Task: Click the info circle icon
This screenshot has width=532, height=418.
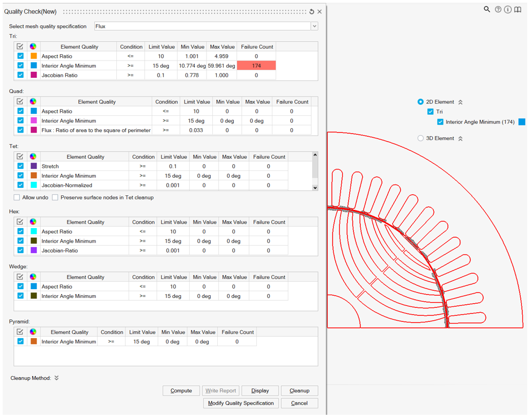Action: [x=508, y=10]
